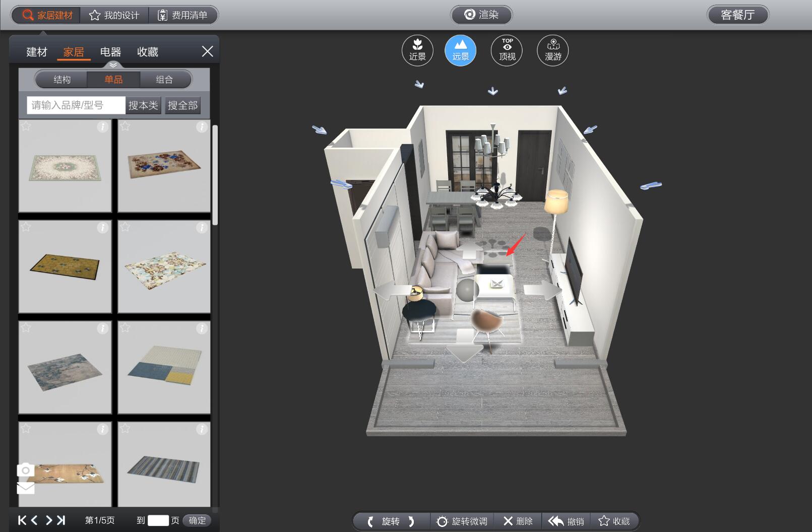812x532 pixels.
Task: Toggle star on the yellow bee carpet
Action: [26, 227]
